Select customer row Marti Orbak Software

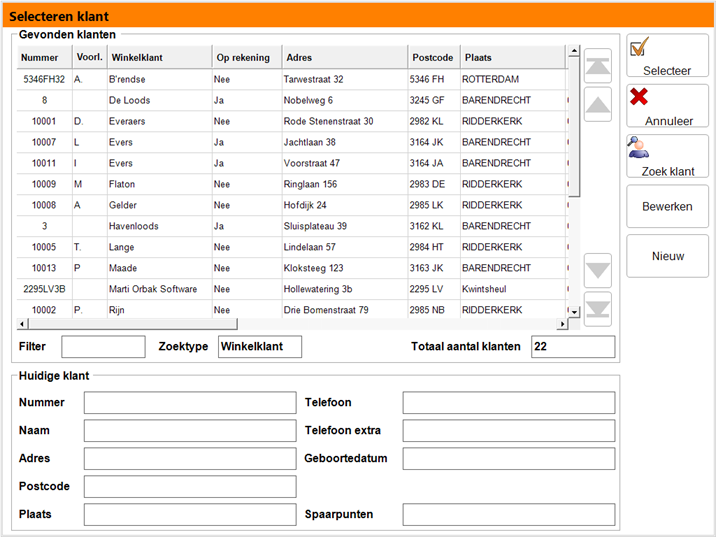[292, 290]
